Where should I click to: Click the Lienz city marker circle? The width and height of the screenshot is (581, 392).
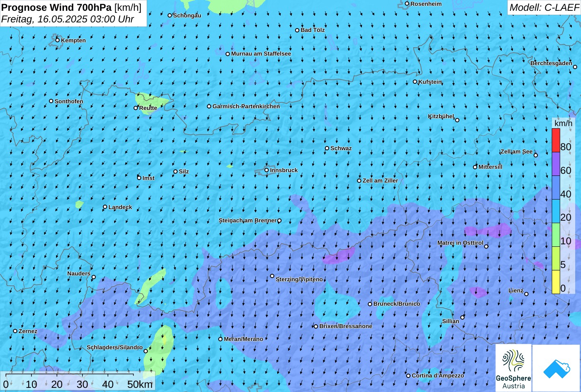[526, 294]
